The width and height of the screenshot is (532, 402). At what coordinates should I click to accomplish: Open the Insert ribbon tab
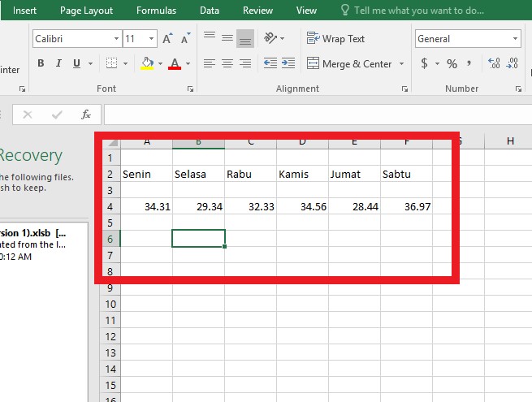point(24,11)
